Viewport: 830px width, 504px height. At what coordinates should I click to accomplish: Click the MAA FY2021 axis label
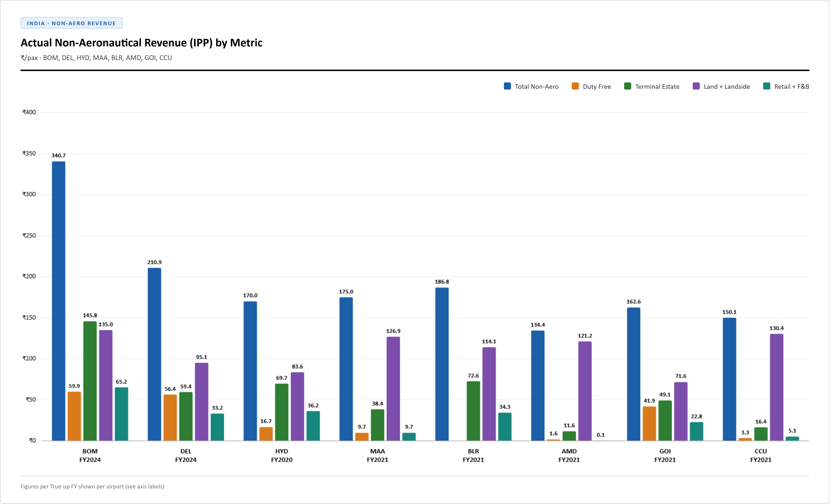[x=378, y=456]
